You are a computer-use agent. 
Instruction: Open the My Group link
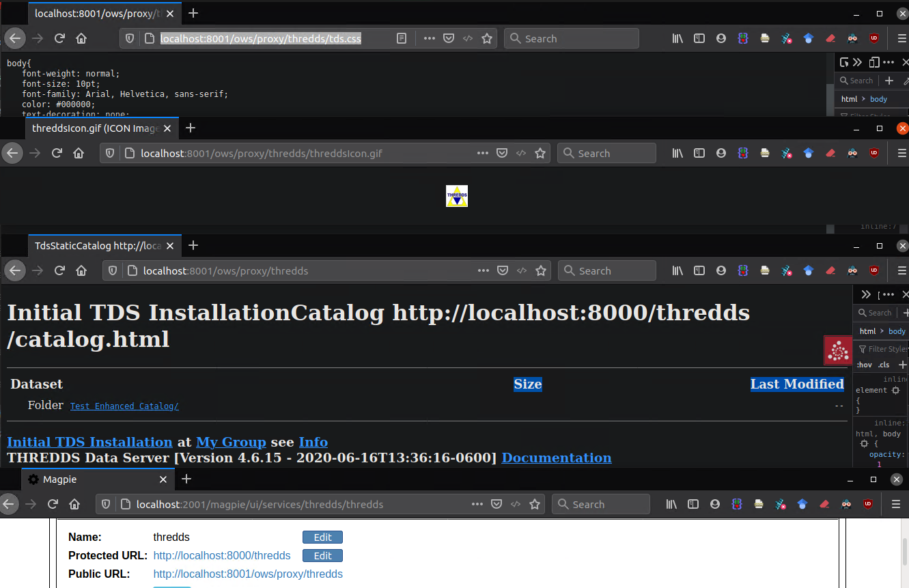(231, 442)
